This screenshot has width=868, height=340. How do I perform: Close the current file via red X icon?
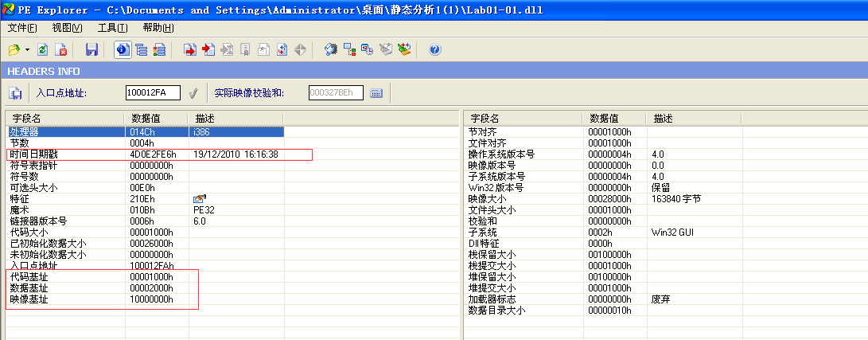[x=61, y=50]
